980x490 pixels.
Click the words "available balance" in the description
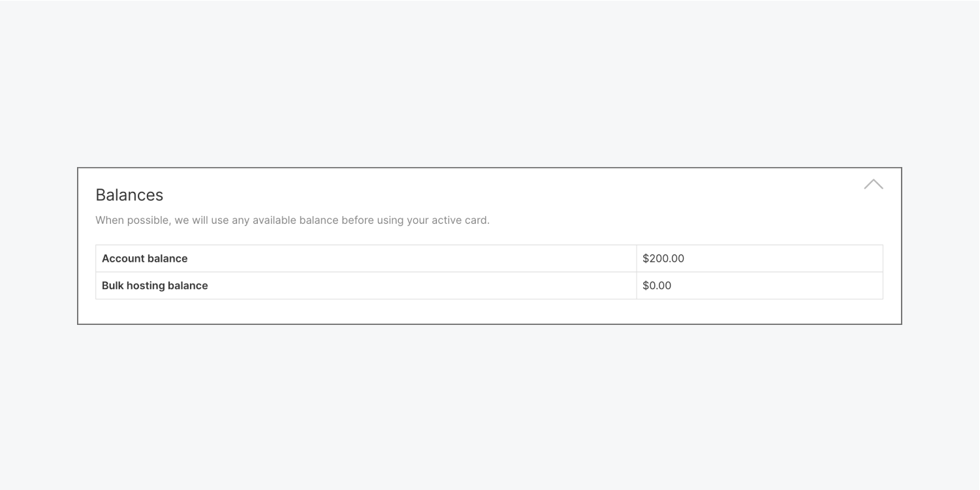296,221
